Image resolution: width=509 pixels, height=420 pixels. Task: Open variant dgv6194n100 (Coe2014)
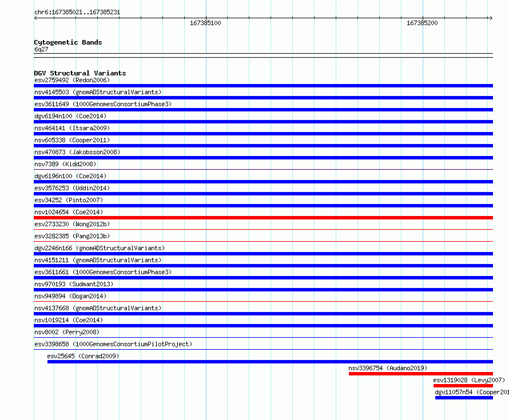pos(70,116)
